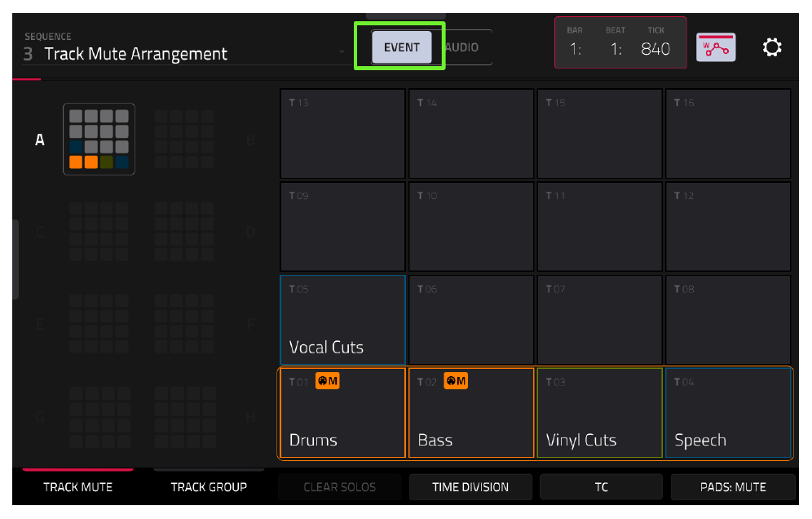
Task: Toggle track pad T13
Action: 342,134
